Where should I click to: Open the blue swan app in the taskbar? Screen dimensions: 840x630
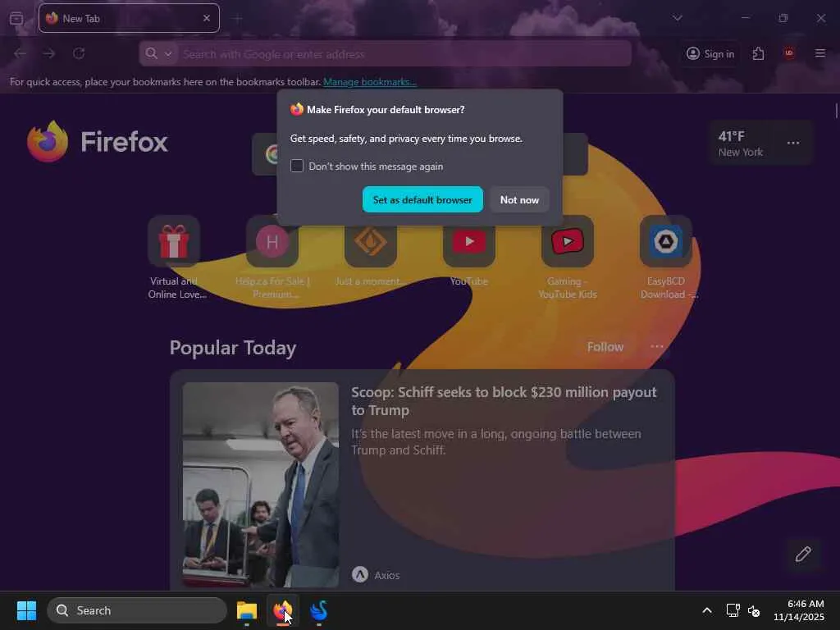click(319, 610)
